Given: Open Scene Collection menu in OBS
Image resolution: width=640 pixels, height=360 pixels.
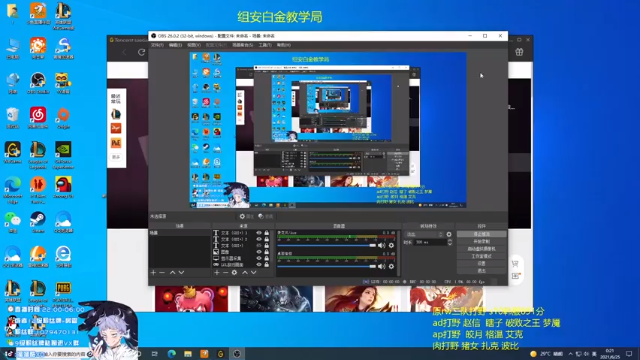Looking at the screenshot, I should point(242,45).
